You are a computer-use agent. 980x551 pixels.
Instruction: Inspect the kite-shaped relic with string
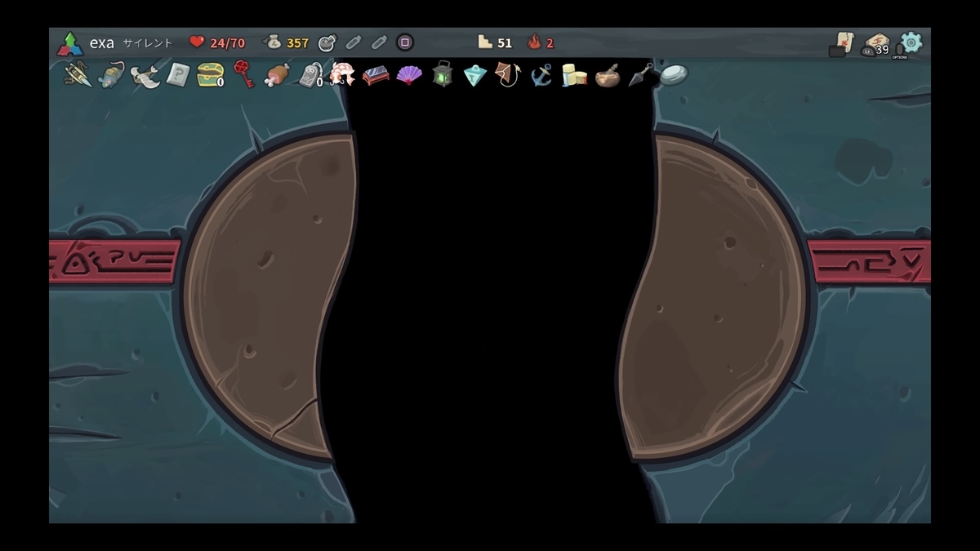(x=507, y=75)
